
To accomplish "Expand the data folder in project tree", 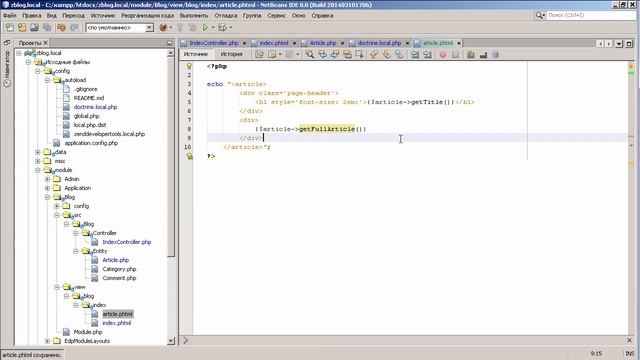I will click(38, 152).
